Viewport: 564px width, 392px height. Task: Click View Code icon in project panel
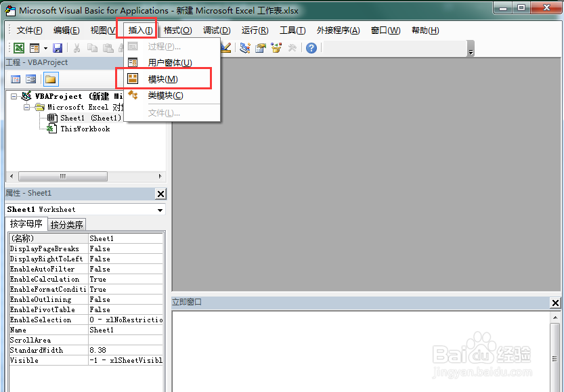[16, 79]
